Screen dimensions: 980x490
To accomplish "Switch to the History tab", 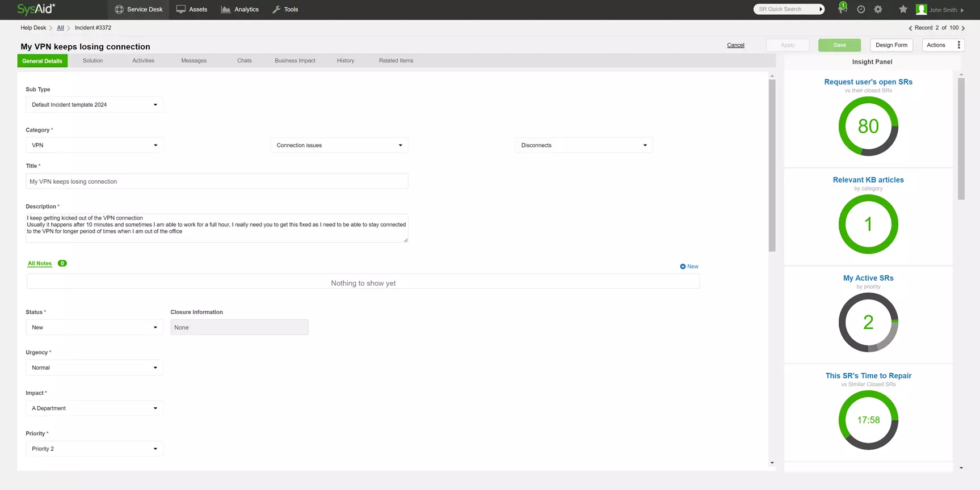I will click(345, 61).
